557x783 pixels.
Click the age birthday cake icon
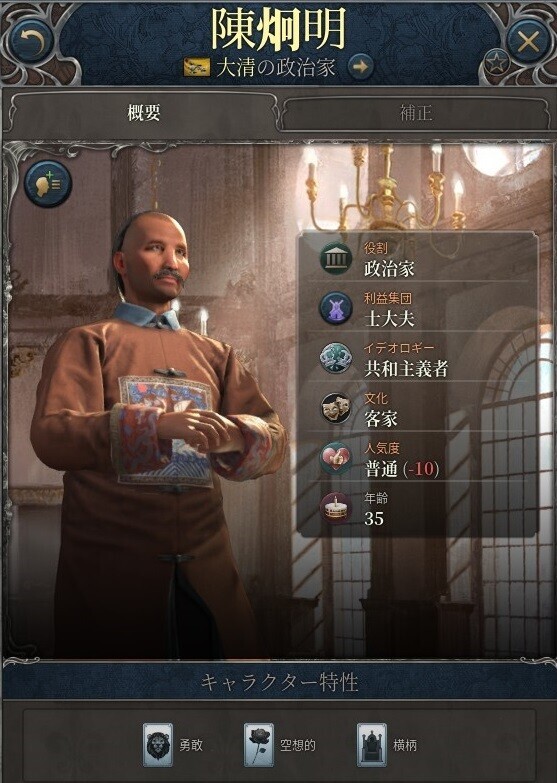(x=336, y=508)
